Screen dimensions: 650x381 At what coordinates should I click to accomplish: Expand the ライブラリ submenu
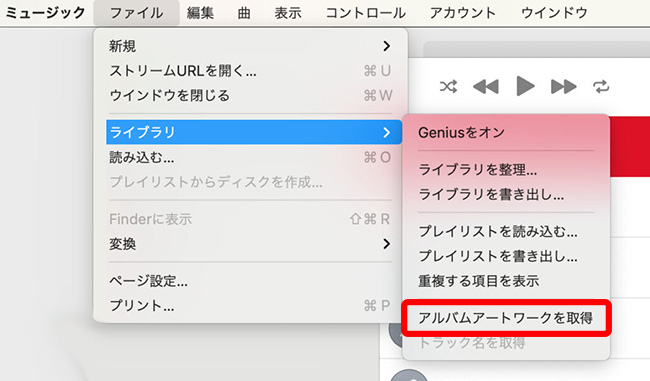pyautogui.click(x=254, y=132)
